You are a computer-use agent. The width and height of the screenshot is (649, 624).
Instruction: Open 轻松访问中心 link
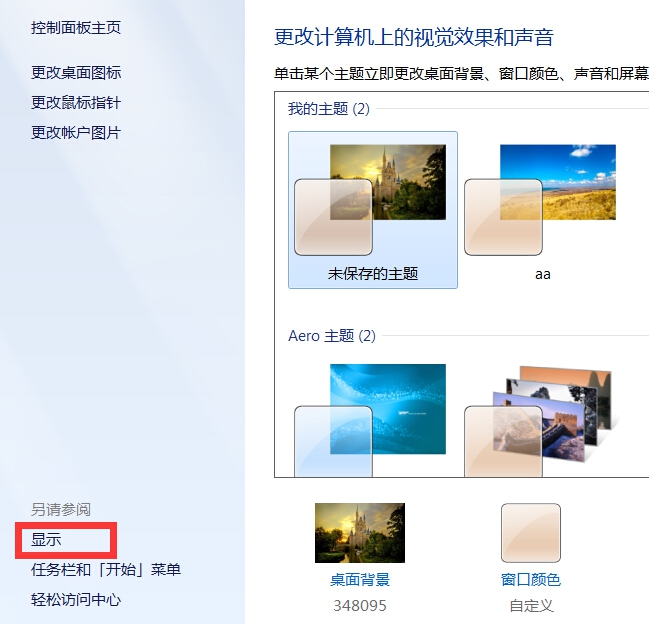[x=76, y=600]
